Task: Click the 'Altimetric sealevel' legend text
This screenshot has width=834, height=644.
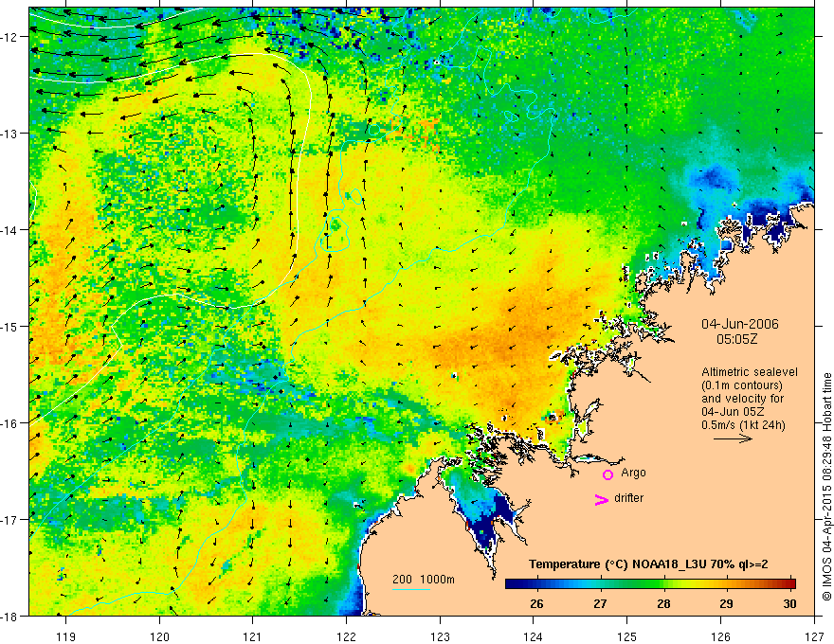Action: [x=750, y=372]
